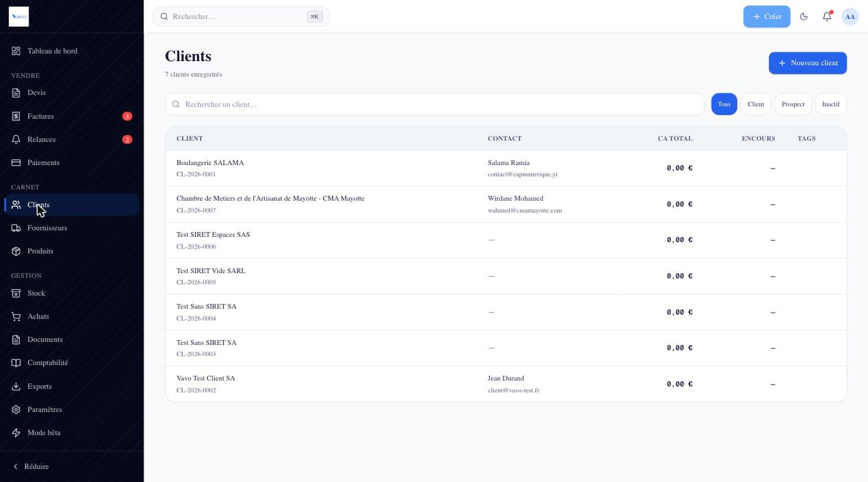The height and width of the screenshot is (482, 868).
Task: Open Tableau de bord dashboard icon
Action: (16, 51)
